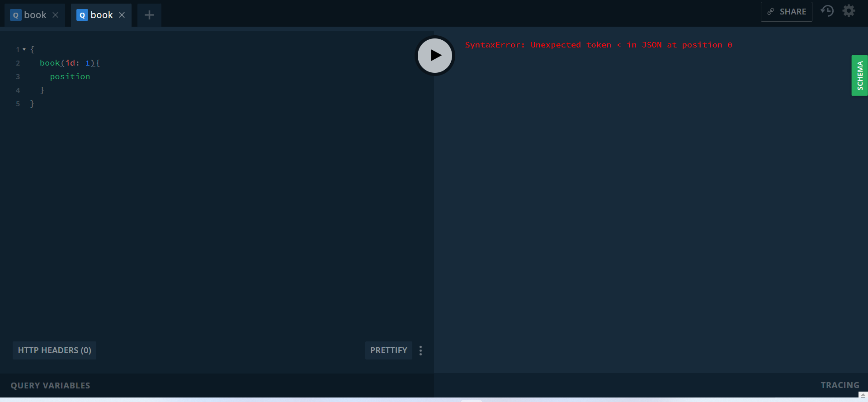Click the closing brace on line 4
Screen dimensions: 868x402
[42, 90]
